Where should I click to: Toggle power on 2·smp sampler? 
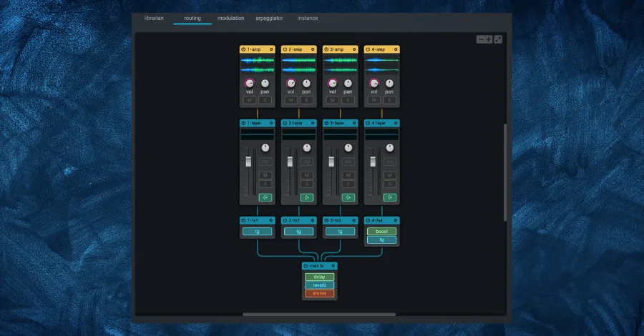(285, 49)
